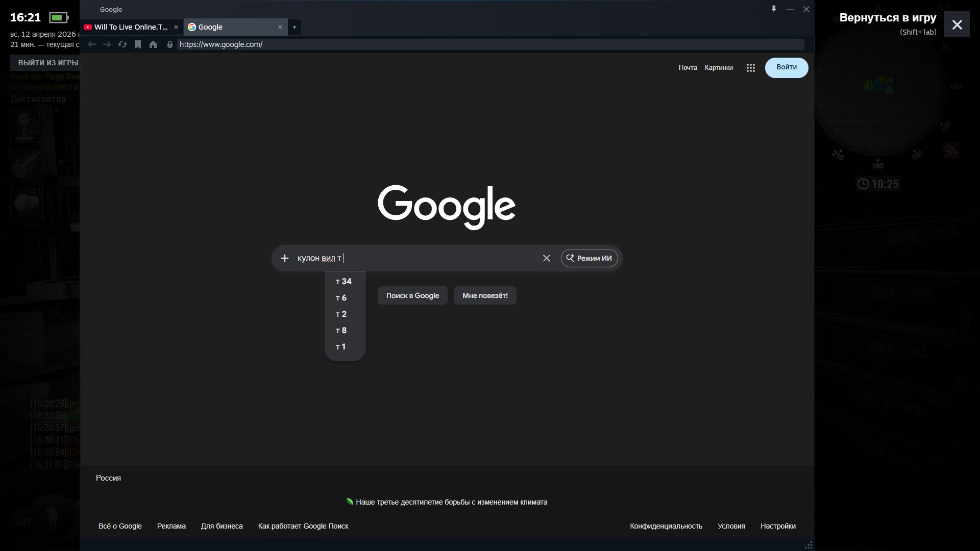Close the Google tab
The height and width of the screenshot is (551, 980).
coord(280,27)
